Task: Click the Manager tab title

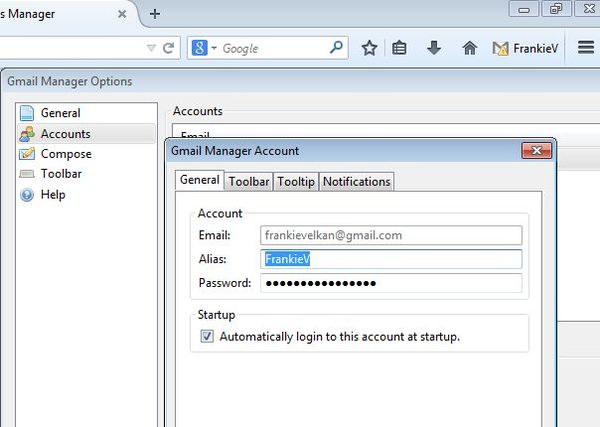Action: 28,14
